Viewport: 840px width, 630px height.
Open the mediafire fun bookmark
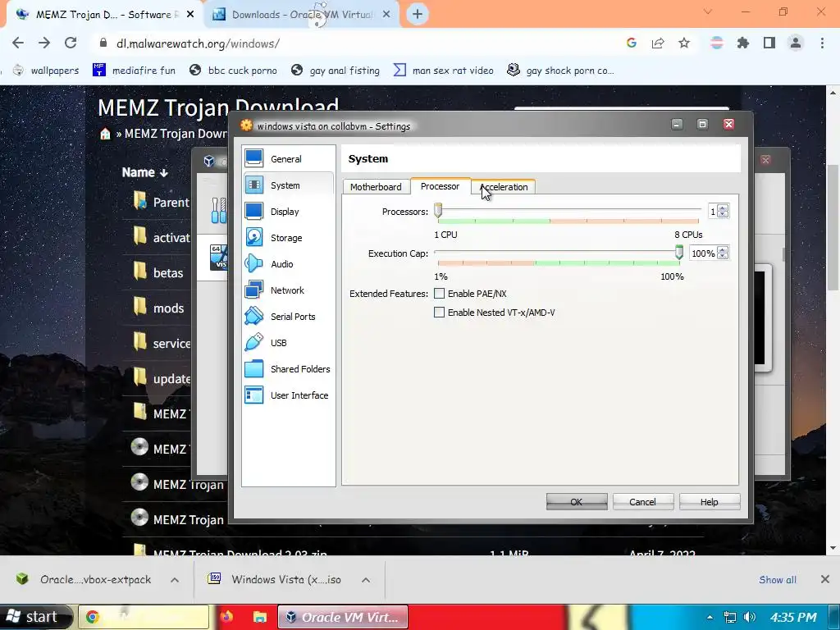pos(134,71)
